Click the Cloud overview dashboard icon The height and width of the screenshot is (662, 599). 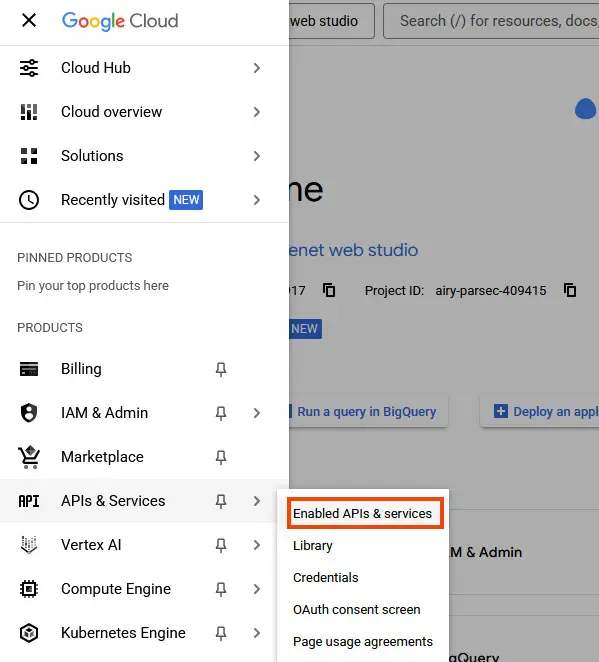coord(29,112)
